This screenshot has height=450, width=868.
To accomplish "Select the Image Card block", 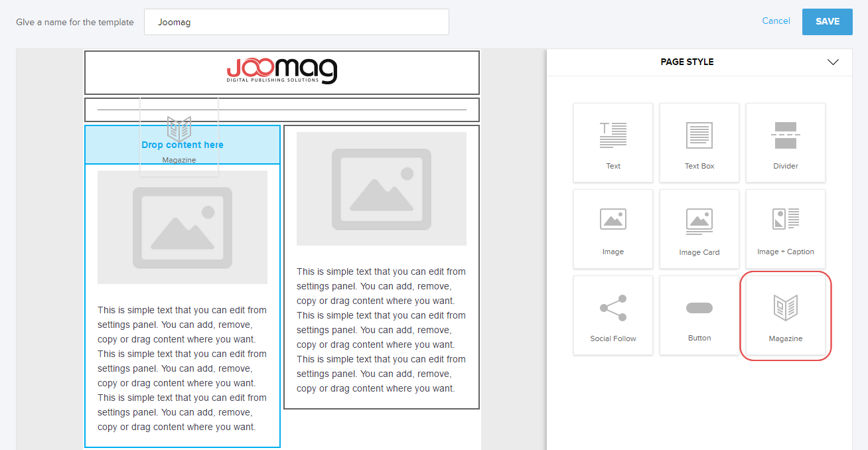I will tap(699, 228).
